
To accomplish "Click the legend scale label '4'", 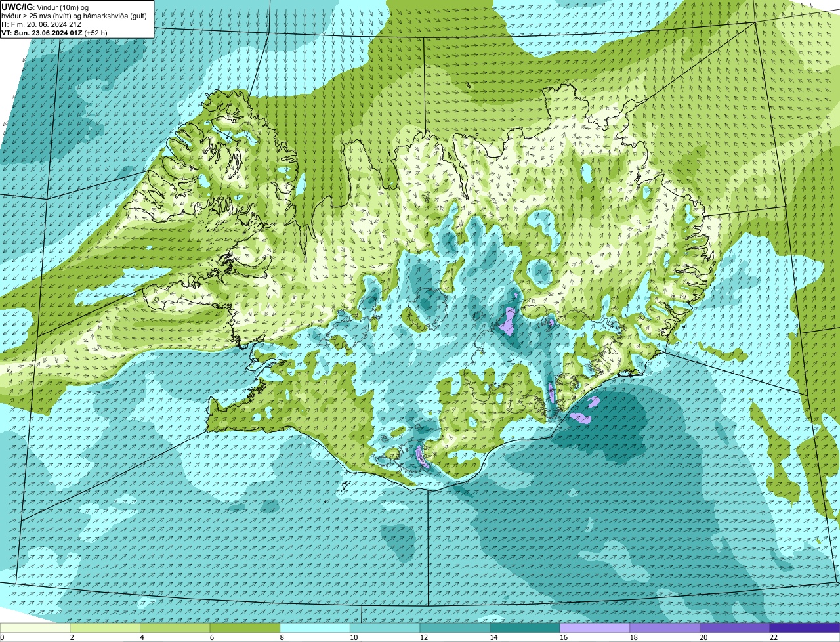I will point(142,637).
